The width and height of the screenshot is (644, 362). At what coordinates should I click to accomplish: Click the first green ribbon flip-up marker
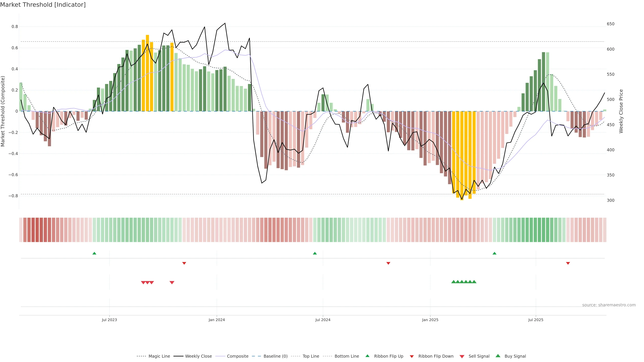(94, 253)
